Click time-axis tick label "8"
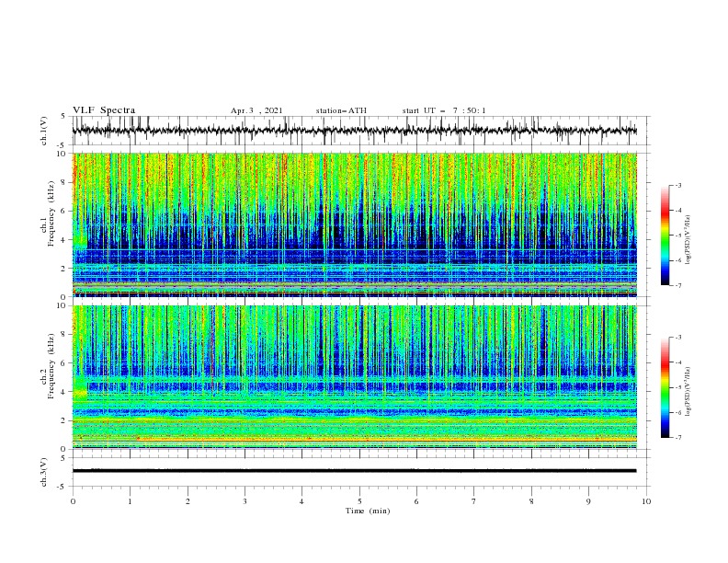 [x=531, y=501]
